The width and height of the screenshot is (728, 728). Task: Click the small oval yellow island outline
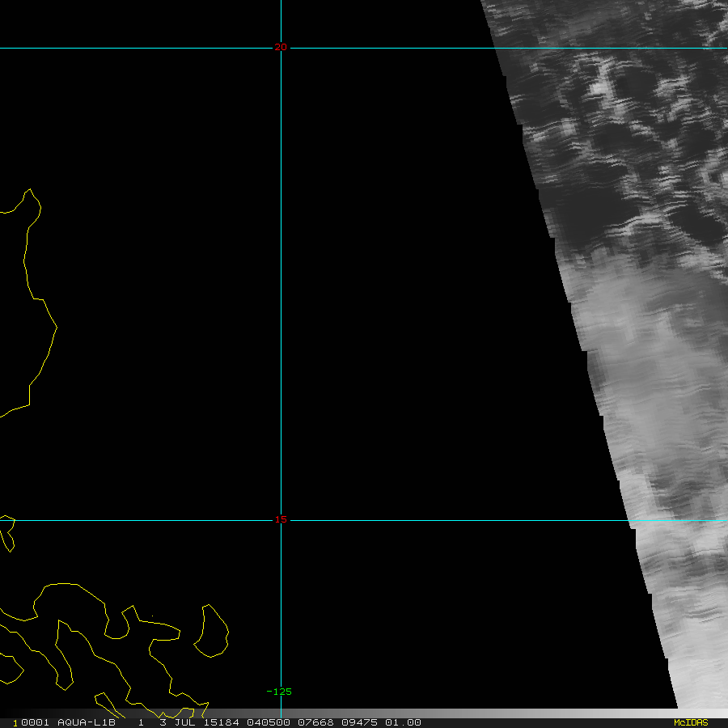[x=212, y=630]
